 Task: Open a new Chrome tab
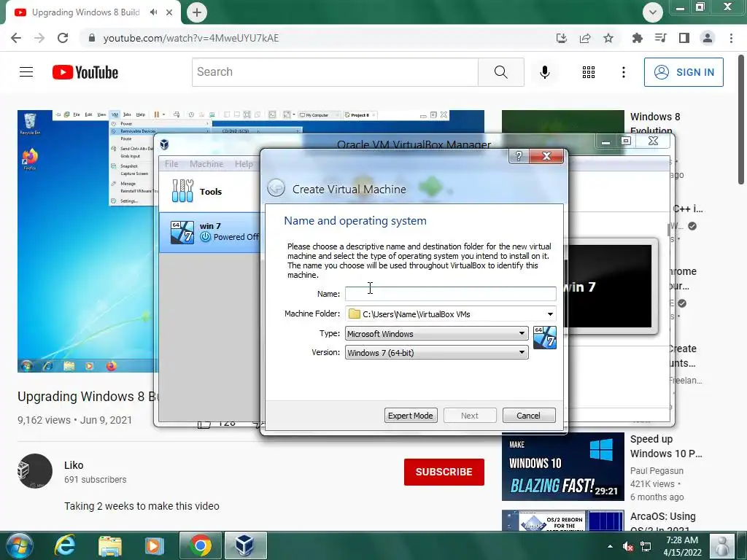pyautogui.click(x=197, y=12)
